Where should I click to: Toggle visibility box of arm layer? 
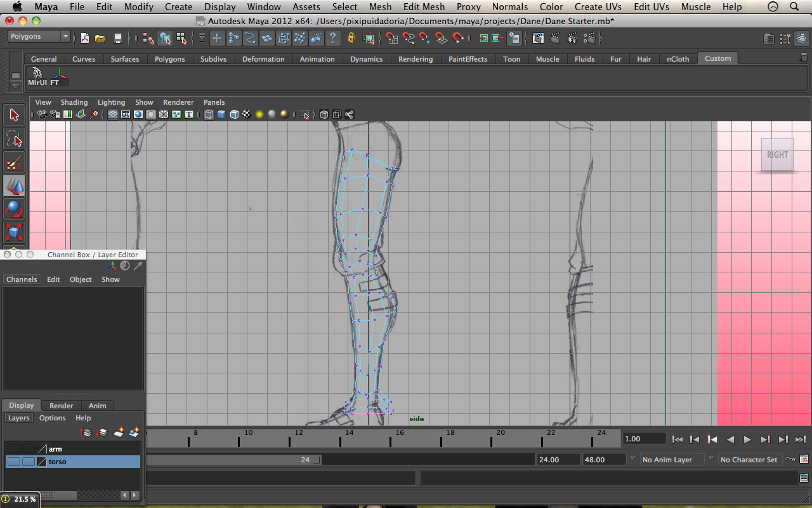13,449
